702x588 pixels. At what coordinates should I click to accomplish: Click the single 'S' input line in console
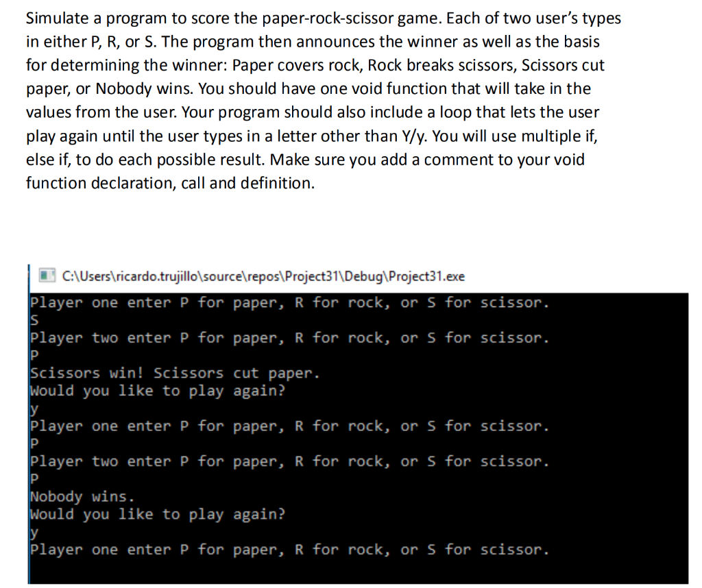(34, 320)
